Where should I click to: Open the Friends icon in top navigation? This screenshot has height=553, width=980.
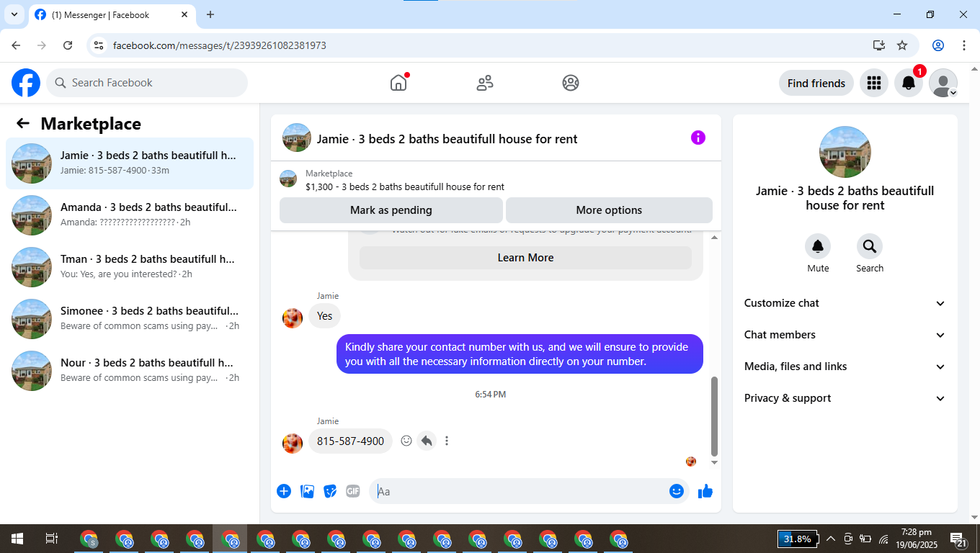pos(485,83)
